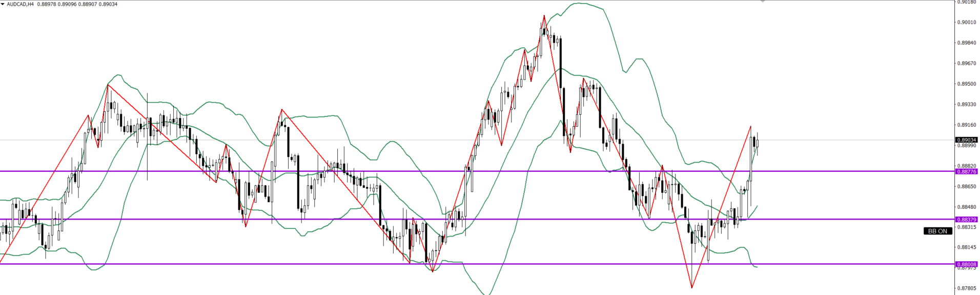Click the 0.89330 price scale label

click(966, 105)
